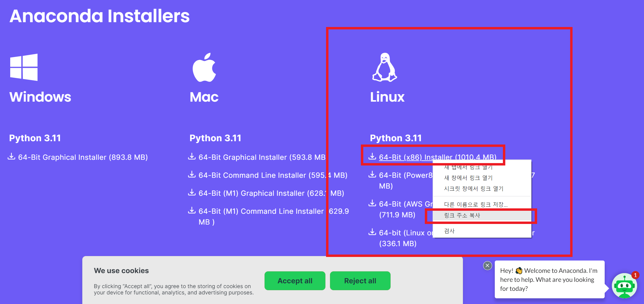Viewport: 644px width, 304px height.
Task: Click download icon beside 64-Bit Power8 installer
Action: click(x=372, y=174)
